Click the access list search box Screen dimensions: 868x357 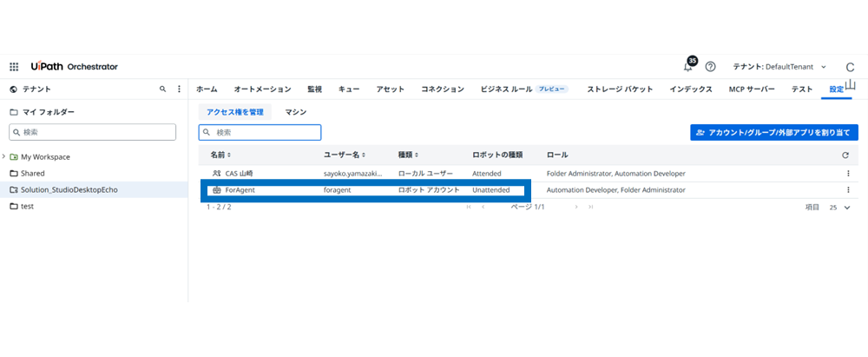click(x=260, y=133)
